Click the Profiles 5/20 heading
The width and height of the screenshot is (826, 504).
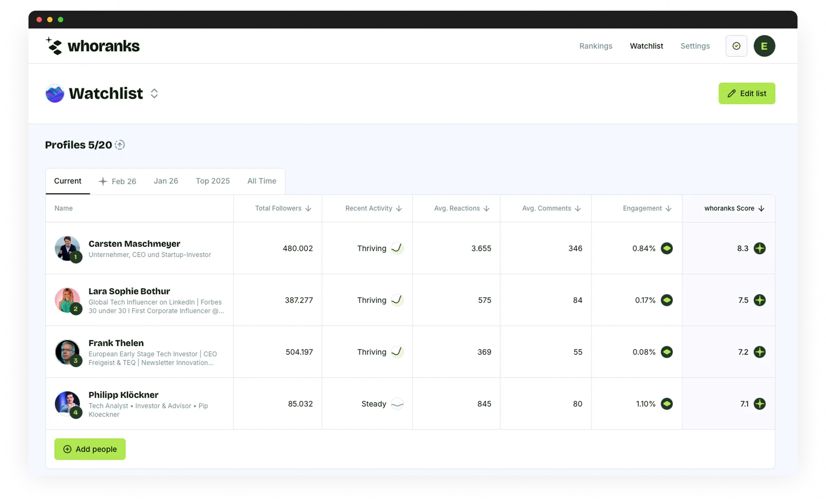(78, 145)
